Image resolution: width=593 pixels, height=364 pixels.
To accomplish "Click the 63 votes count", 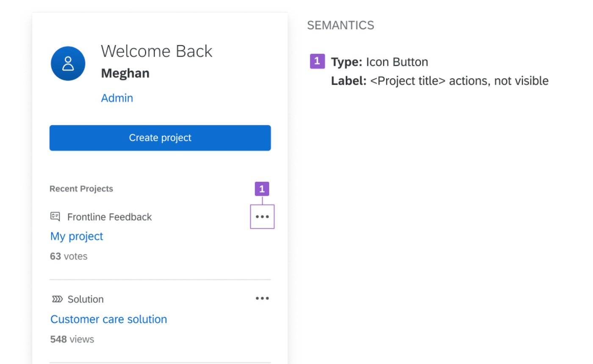I will pos(69,256).
